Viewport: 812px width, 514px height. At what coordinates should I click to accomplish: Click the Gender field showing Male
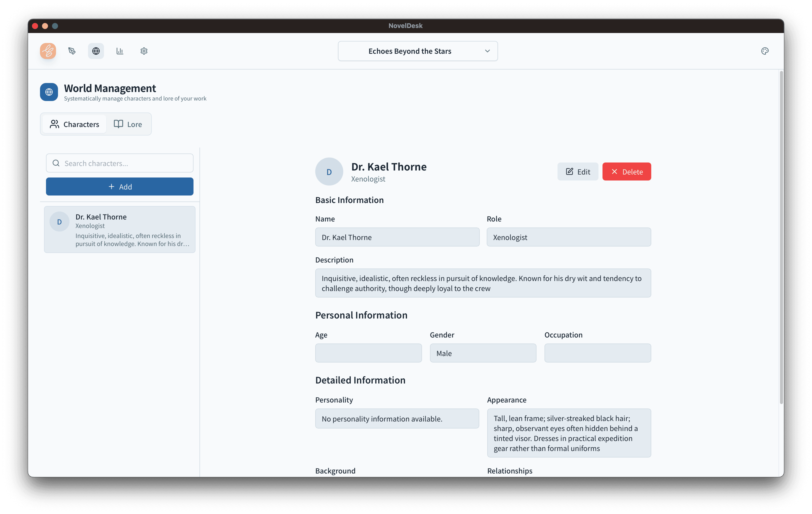pyautogui.click(x=483, y=353)
